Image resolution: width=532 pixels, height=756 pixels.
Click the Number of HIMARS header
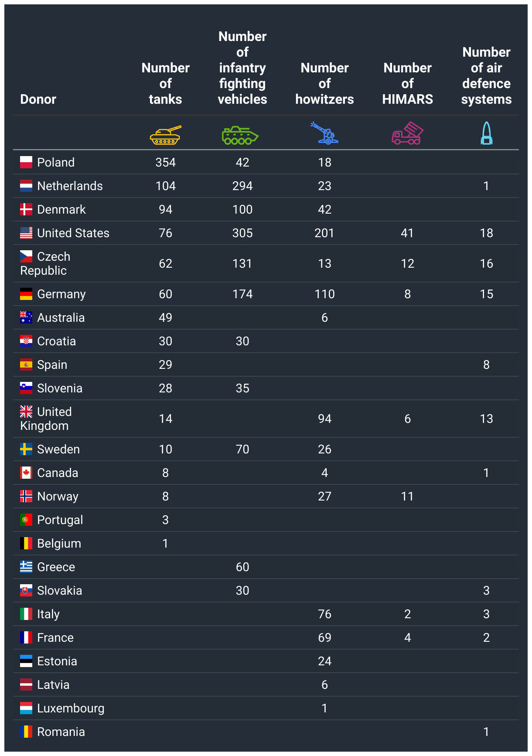[x=407, y=83]
